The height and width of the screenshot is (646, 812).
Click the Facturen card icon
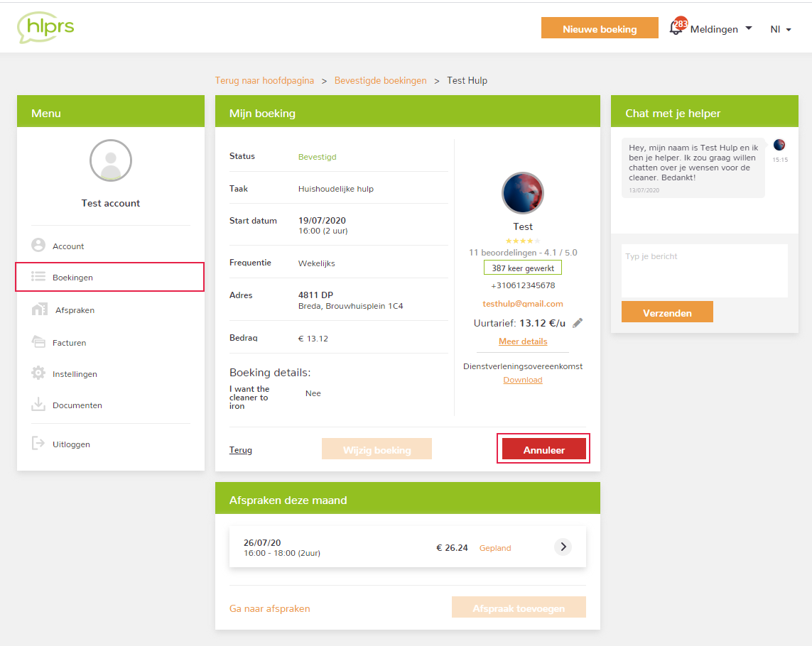click(38, 342)
